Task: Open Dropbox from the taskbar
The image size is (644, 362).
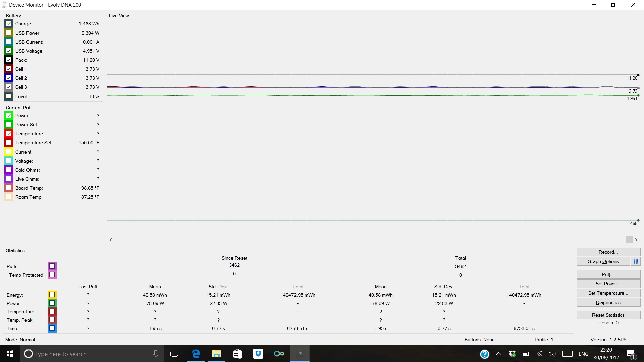Action: (258, 354)
